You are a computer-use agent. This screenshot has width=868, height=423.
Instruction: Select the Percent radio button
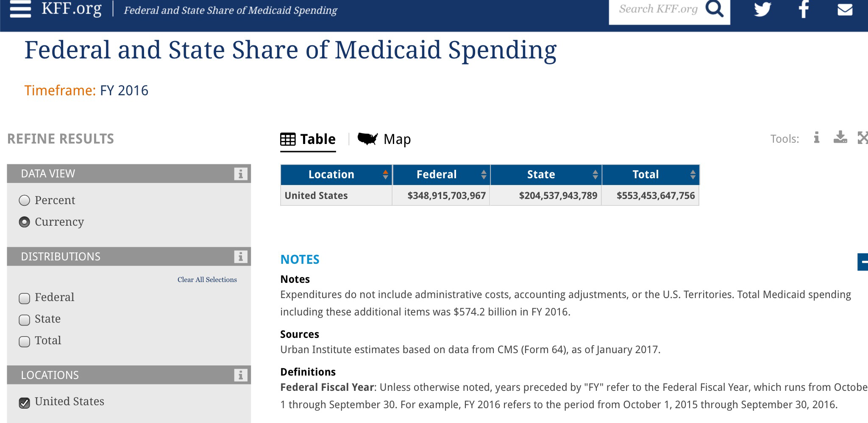25,200
